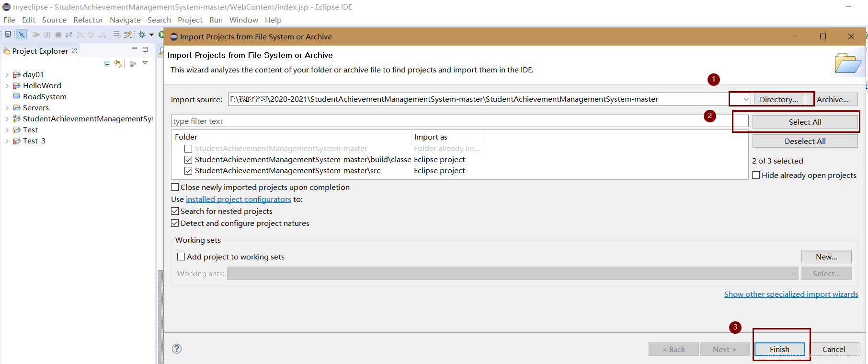
Task: Click the Terminate stop icon
Action: 58,35
